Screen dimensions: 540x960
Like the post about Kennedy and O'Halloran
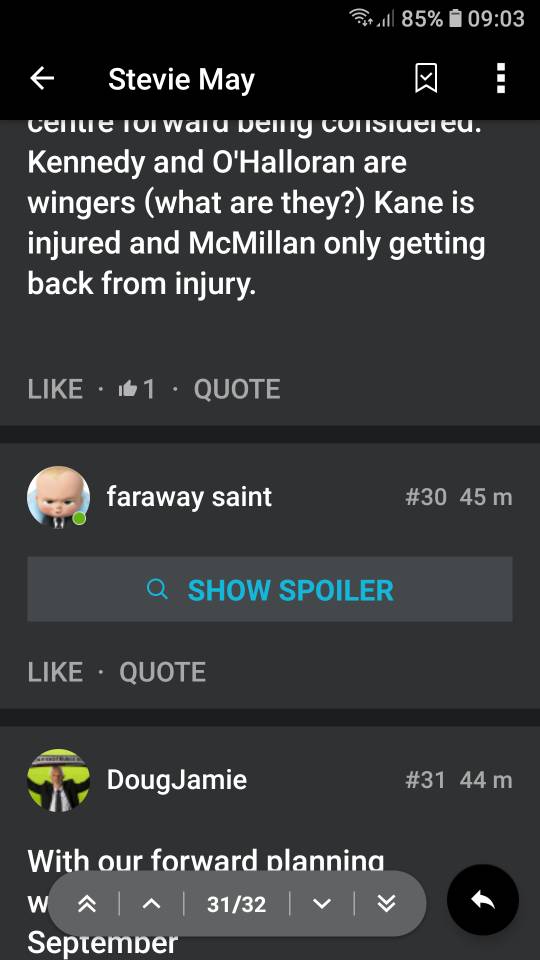[55, 389]
